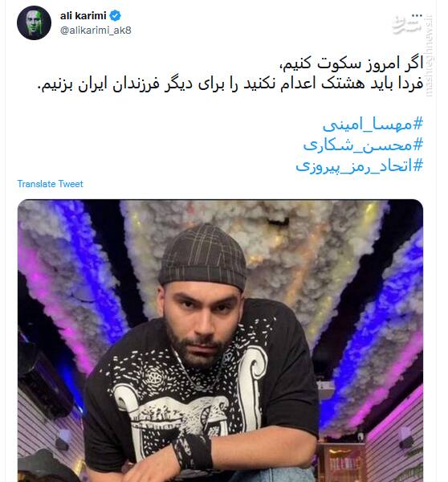Open the #محسن_شکاری hashtag

[x=363, y=145]
